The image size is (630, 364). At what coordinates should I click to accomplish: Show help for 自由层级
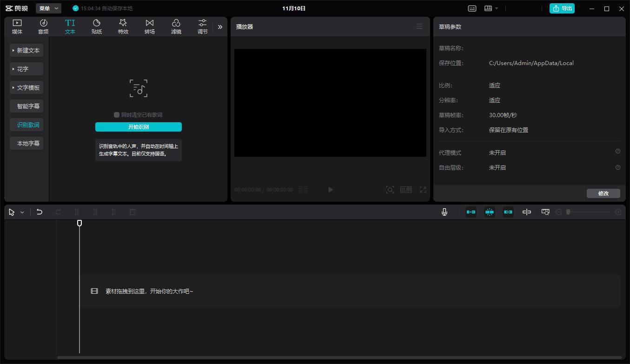pos(618,167)
